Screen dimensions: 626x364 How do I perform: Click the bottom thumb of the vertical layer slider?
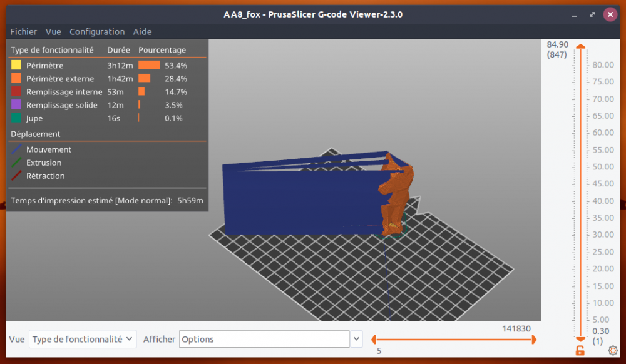[x=580, y=339]
